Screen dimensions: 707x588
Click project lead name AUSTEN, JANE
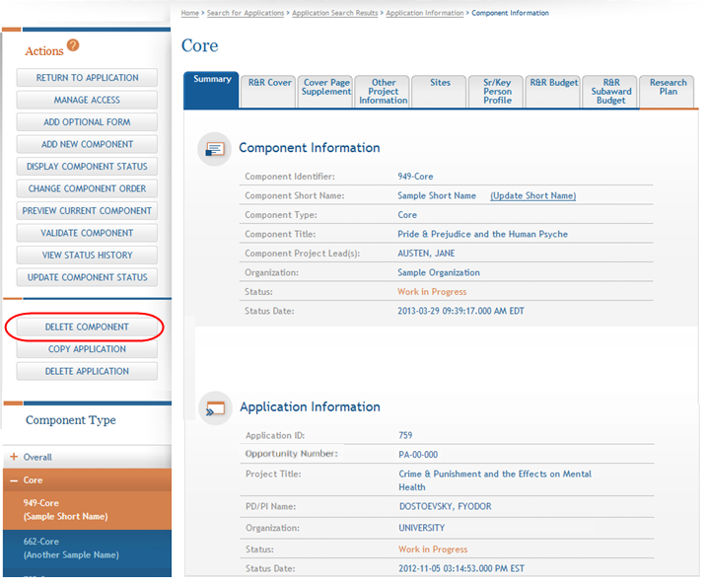point(426,254)
